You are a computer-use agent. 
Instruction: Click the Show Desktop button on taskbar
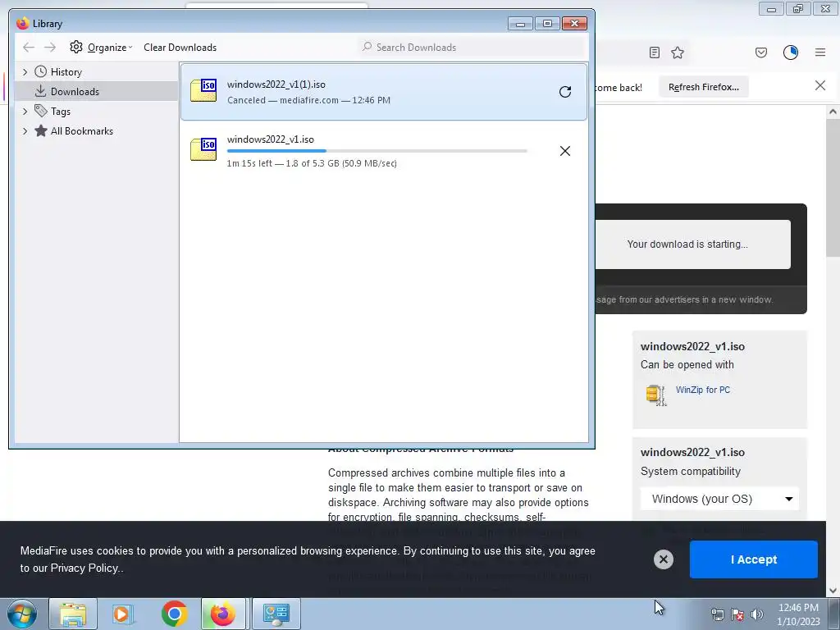[x=833, y=614]
